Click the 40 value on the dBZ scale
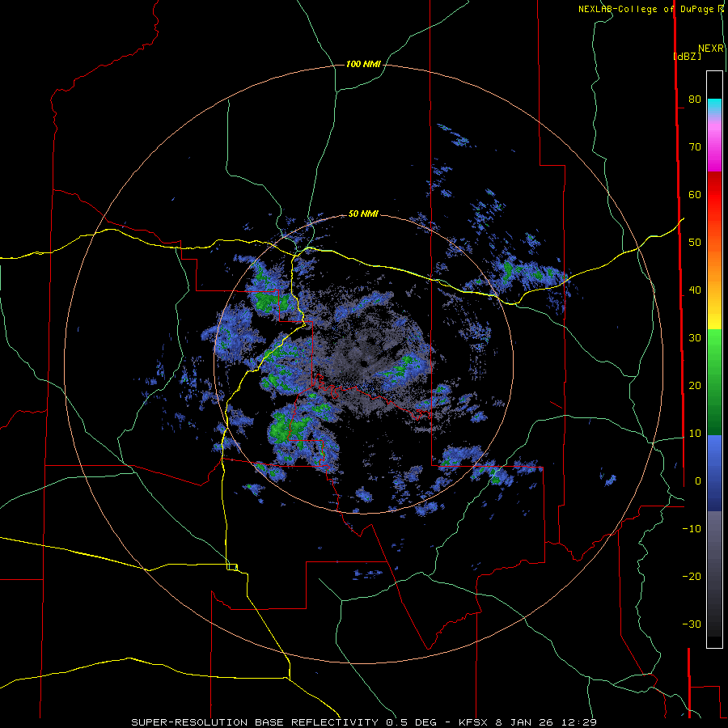The width and height of the screenshot is (728, 728). click(695, 290)
